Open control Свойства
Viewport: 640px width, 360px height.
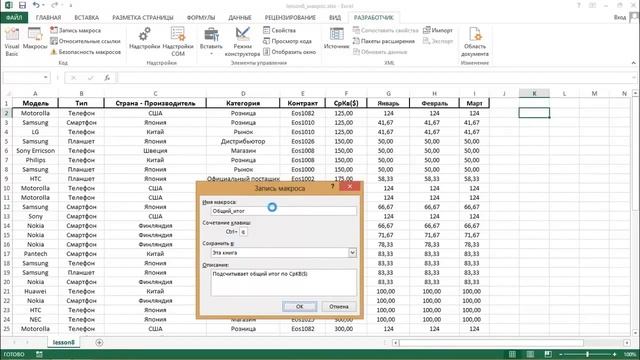279,30
